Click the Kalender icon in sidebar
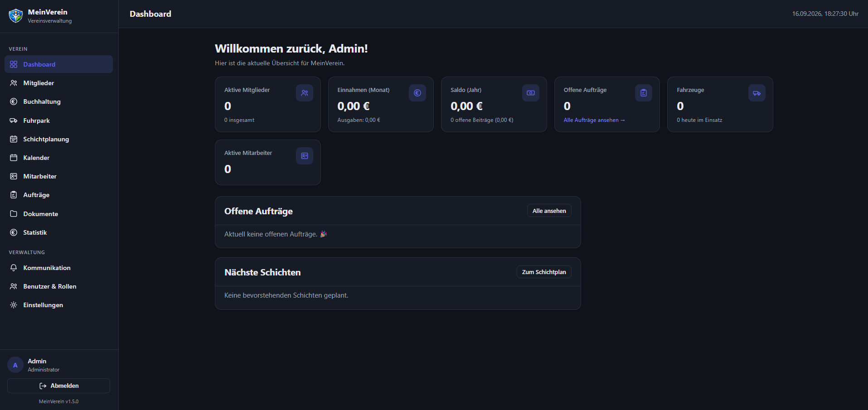The height and width of the screenshot is (410, 868). [14, 158]
